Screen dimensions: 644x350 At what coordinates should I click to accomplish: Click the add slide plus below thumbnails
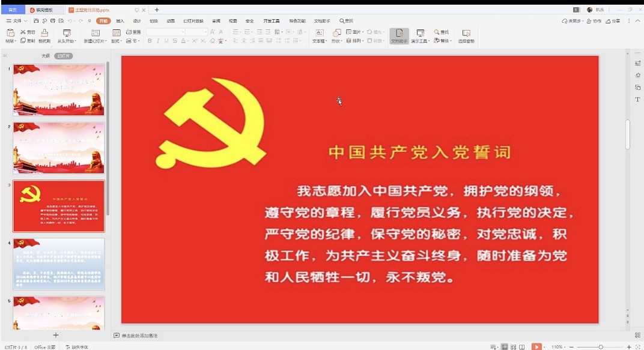click(56, 335)
